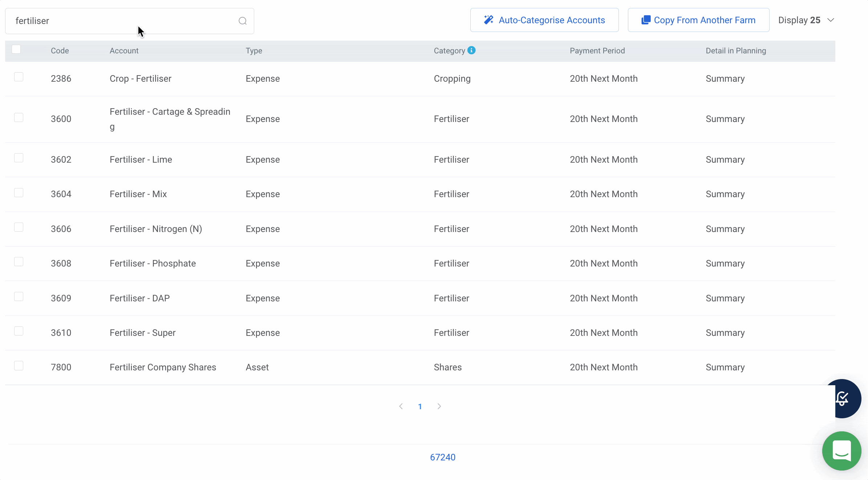Open the green chat support bubble

point(841,451)
